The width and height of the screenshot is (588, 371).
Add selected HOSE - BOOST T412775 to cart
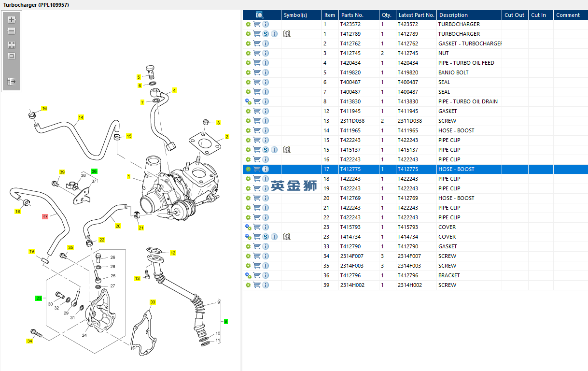click(257, 169)
